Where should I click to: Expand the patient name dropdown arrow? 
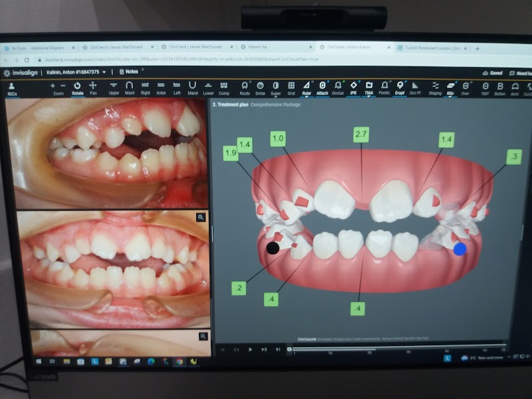point(104,72)
